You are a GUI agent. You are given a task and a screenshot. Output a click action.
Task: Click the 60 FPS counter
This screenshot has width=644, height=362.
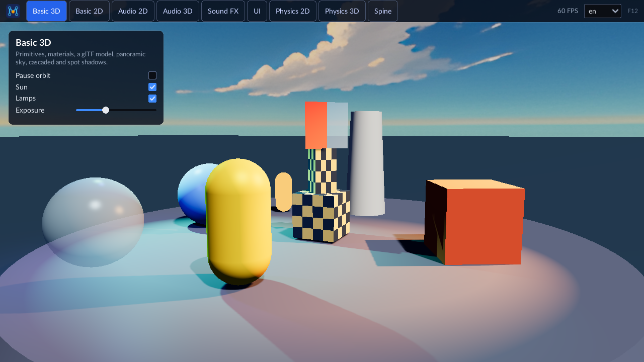point(568,11)
